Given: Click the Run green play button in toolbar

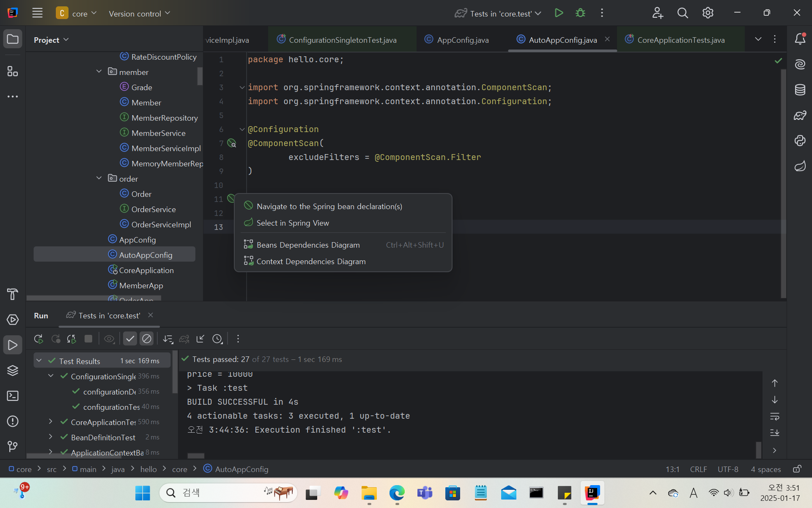Looking at the screenshot, I should [559, 13].
